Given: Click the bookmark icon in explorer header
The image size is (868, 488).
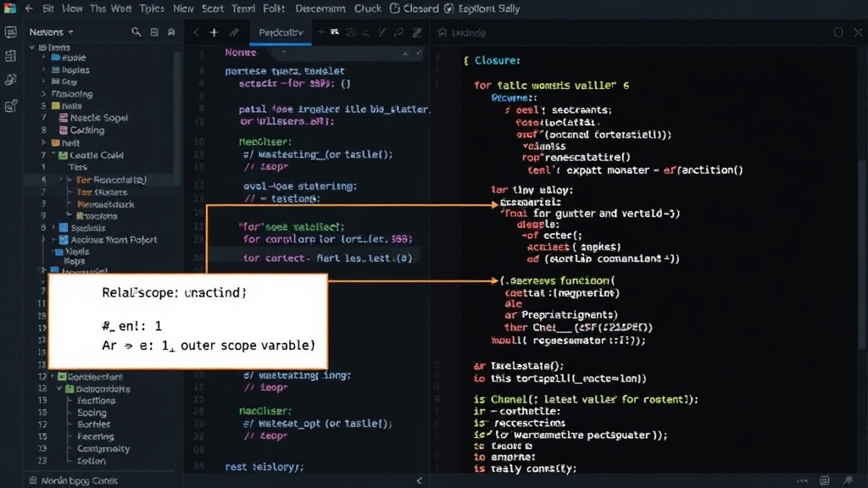Looking at the screenshot, I should click(171, 32).
